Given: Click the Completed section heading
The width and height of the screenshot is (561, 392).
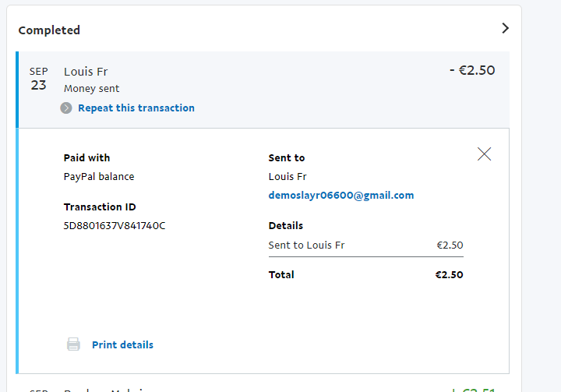Looking at the screenshot, I should tap(49, 30).
